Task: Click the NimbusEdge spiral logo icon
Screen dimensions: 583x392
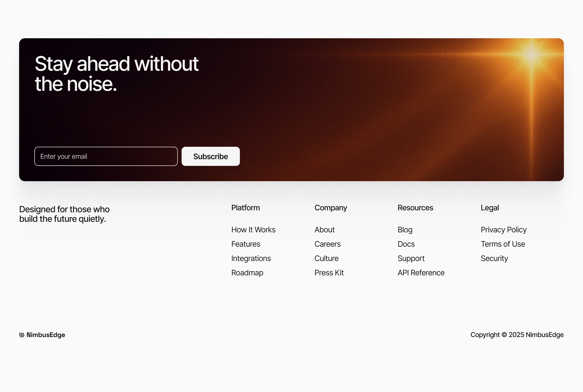Action: pyautogui.click(x=22, y=335)
